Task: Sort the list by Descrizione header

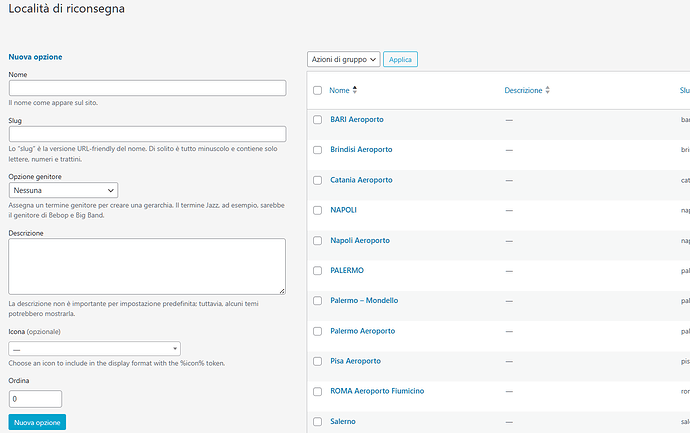Action: [523, 90]
